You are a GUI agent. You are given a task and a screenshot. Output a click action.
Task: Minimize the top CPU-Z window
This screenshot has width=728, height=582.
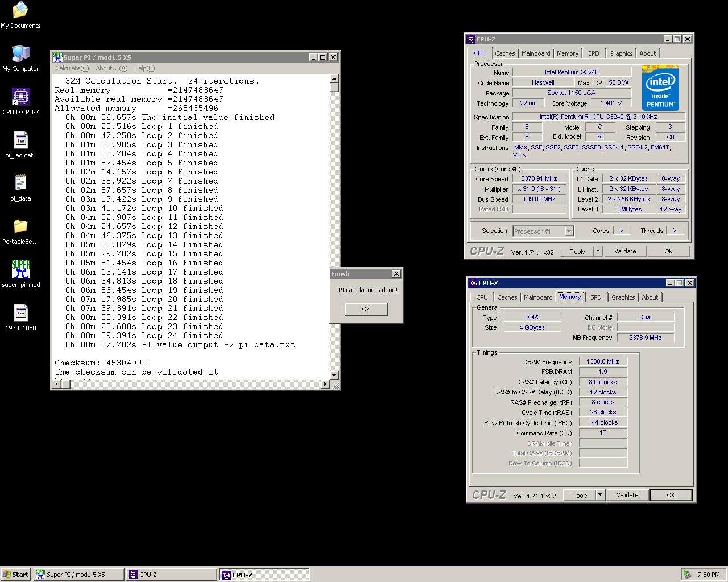point(668,39)
